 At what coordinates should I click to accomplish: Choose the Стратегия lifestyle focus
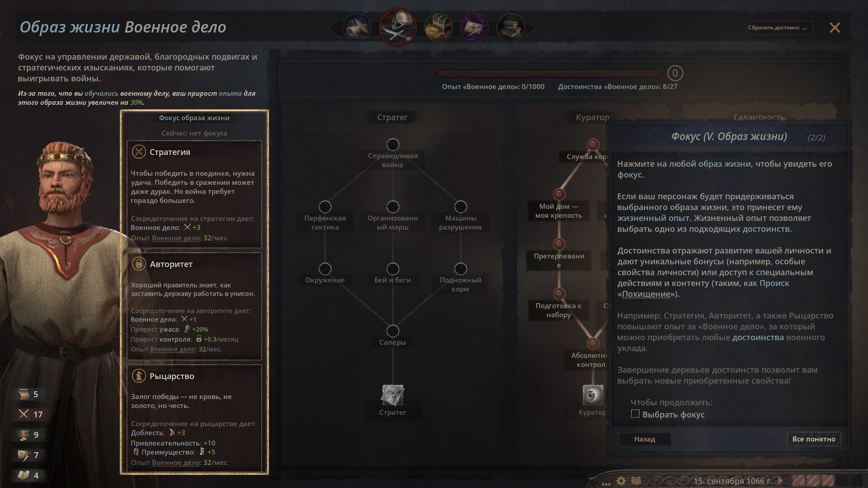(x=194, y=194)
